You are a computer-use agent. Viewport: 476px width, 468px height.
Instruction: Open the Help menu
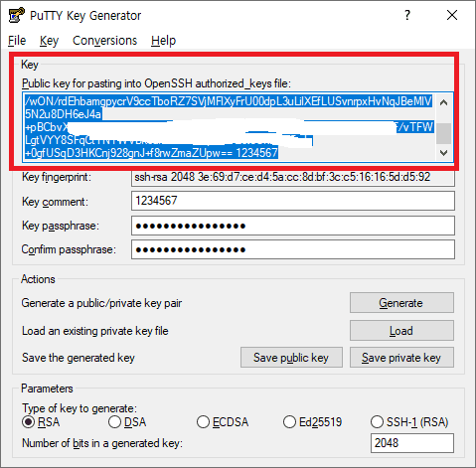coord(163,41)
